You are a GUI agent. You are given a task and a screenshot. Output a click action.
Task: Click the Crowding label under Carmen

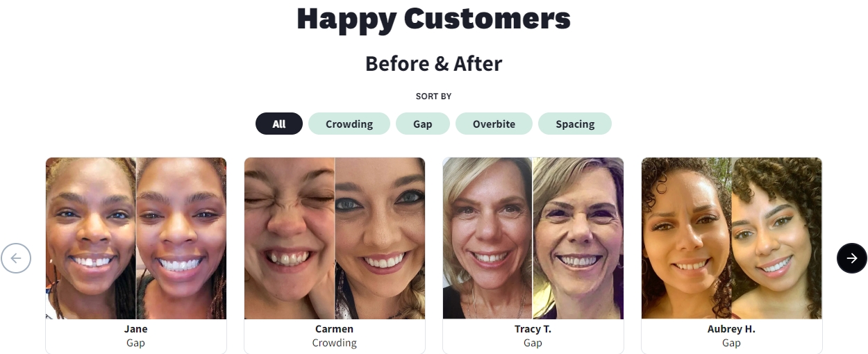[334, 343]
